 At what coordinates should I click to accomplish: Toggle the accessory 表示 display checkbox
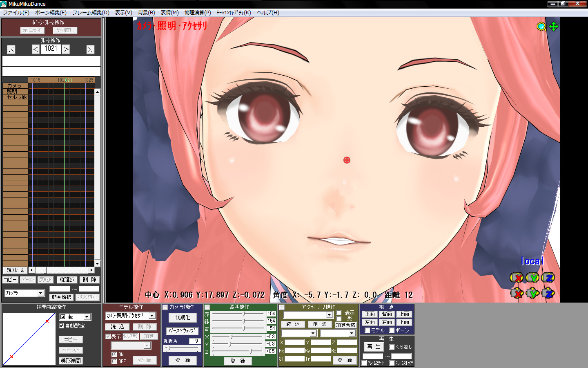click(x=339, y=313)
